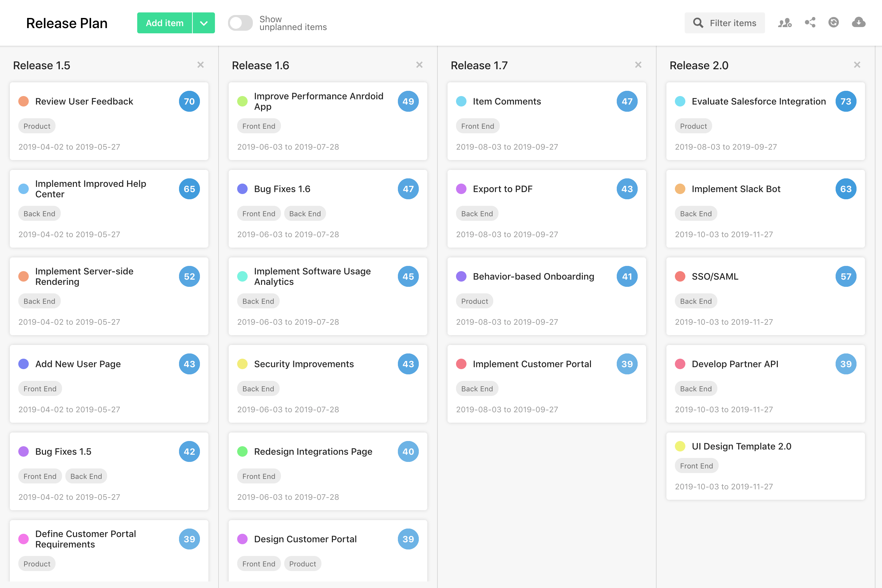Click the sync/refresh icon
This screenshot has height=588, width=882.
(x=834, y=23)
